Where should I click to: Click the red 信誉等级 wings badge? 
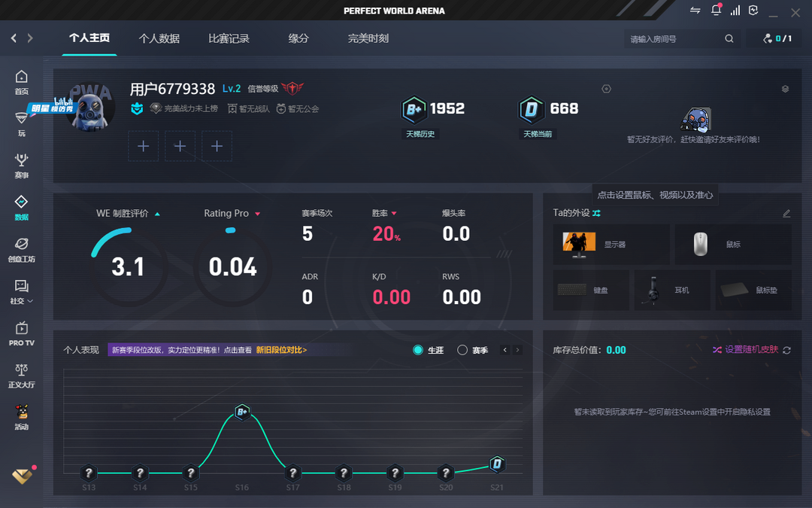(292, 88)
